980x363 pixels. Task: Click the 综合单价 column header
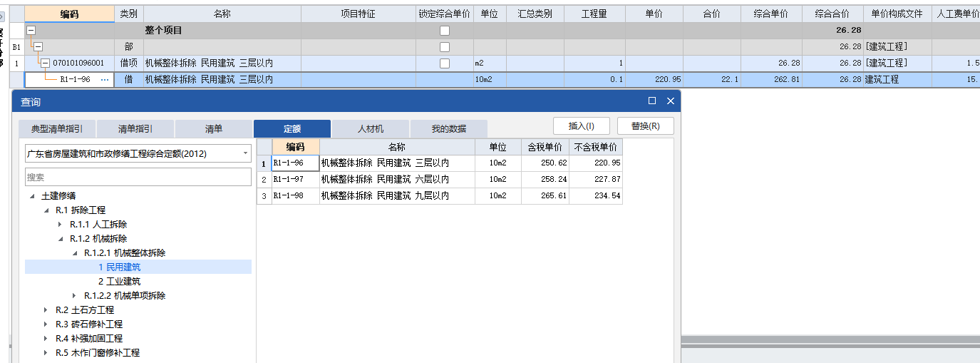tap(771, 14)
